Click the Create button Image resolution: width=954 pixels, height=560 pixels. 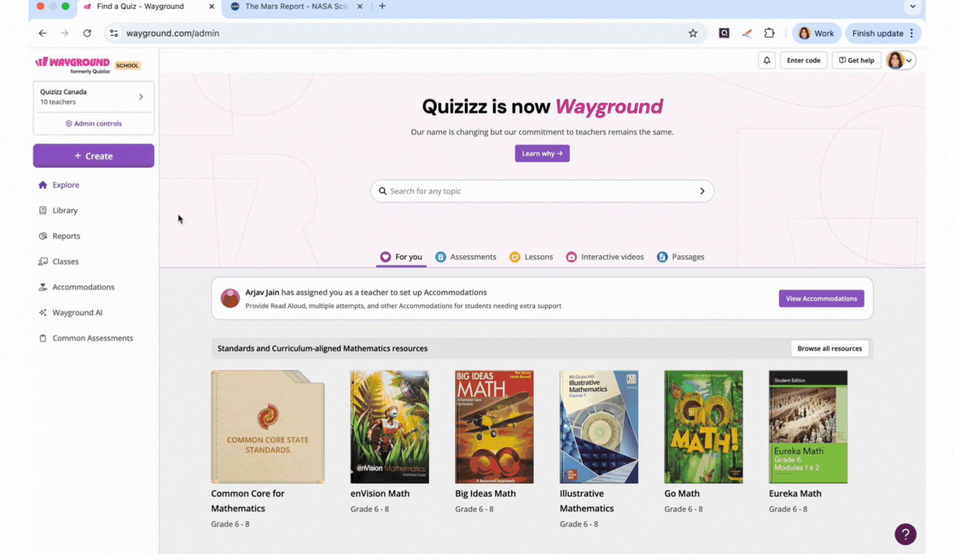pyautogui.click(x=94, y=156)
